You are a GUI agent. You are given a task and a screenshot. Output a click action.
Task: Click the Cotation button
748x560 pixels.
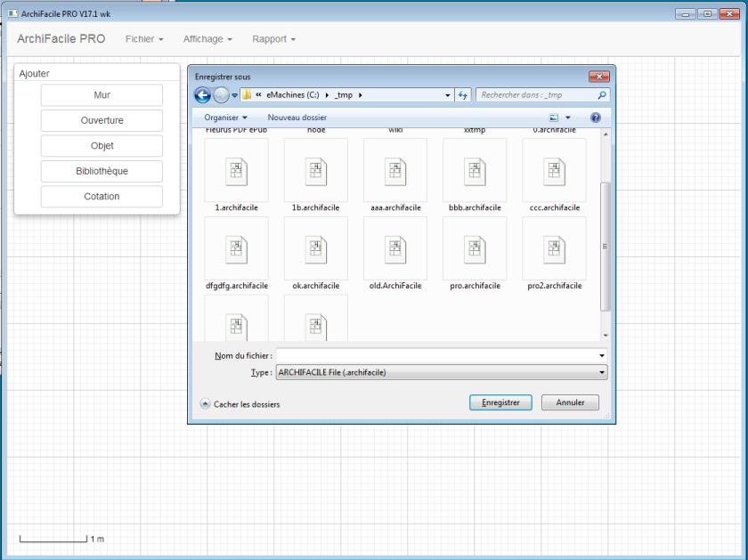102,196
